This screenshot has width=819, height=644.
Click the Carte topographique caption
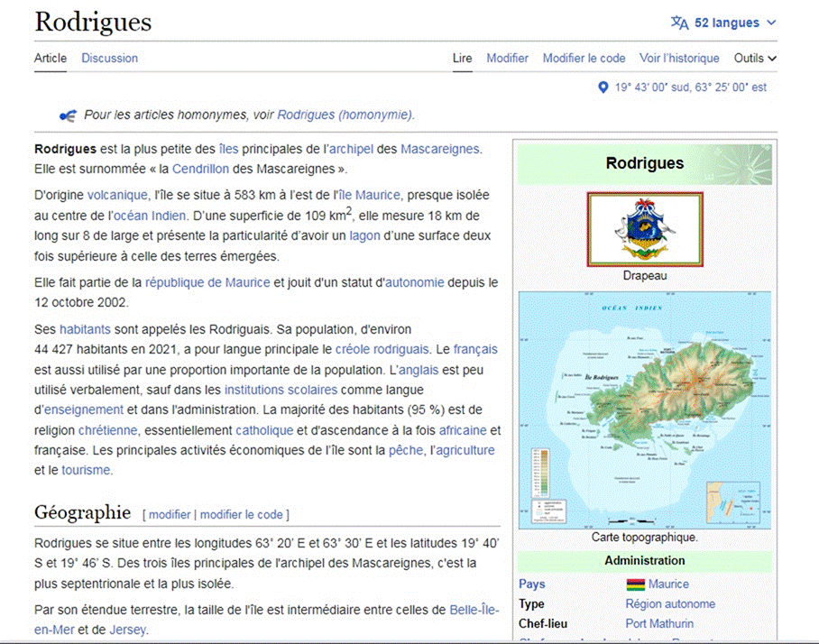[x=645, y=538]
